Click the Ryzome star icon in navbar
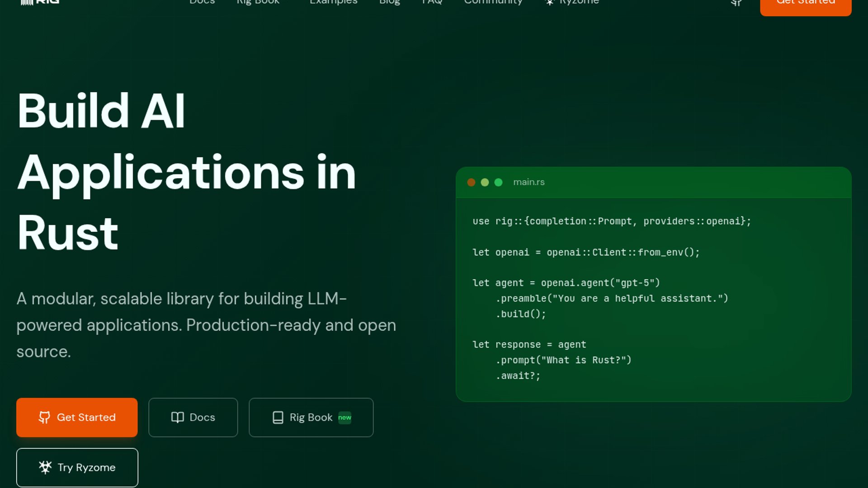Image resolution: width=868 pixels, height=488 pixels. coord(550,2)
